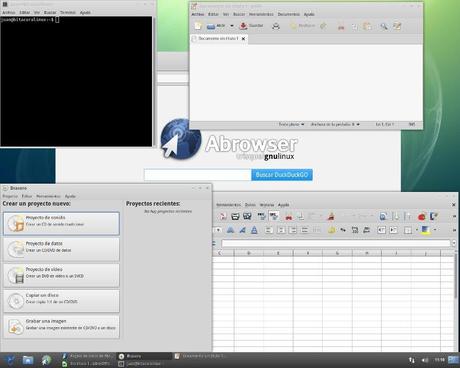Click the sort ascending icon in the spreadsheet toolbar
Viewport: 460px width, 368px height.
pyautogui.click(x=395, y=217)
